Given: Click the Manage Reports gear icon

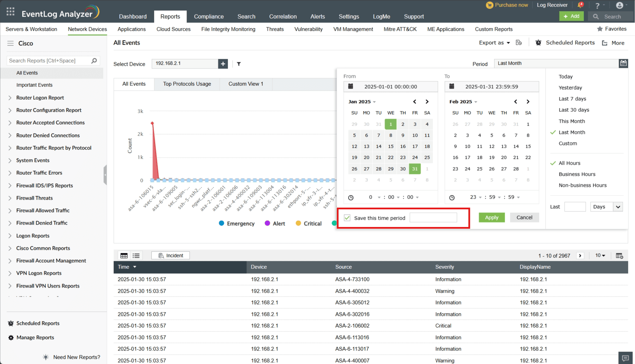Looking at the screenshot, I should (x=11, y=338).
